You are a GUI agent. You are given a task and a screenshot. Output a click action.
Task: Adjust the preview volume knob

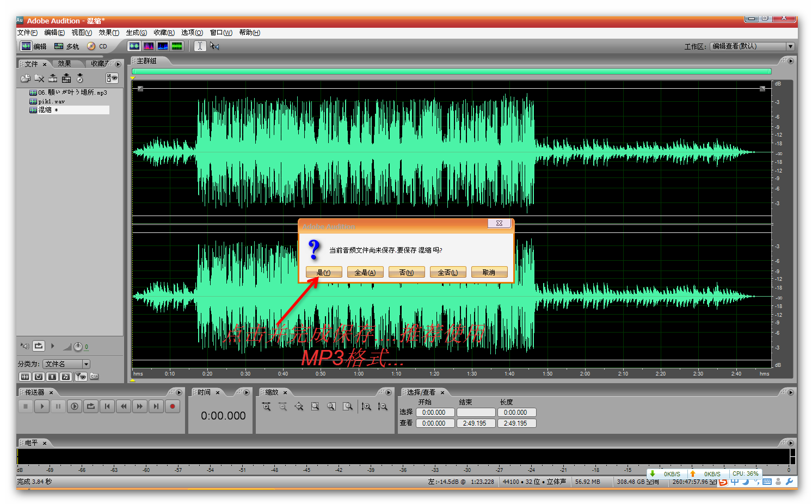[78, 347]
